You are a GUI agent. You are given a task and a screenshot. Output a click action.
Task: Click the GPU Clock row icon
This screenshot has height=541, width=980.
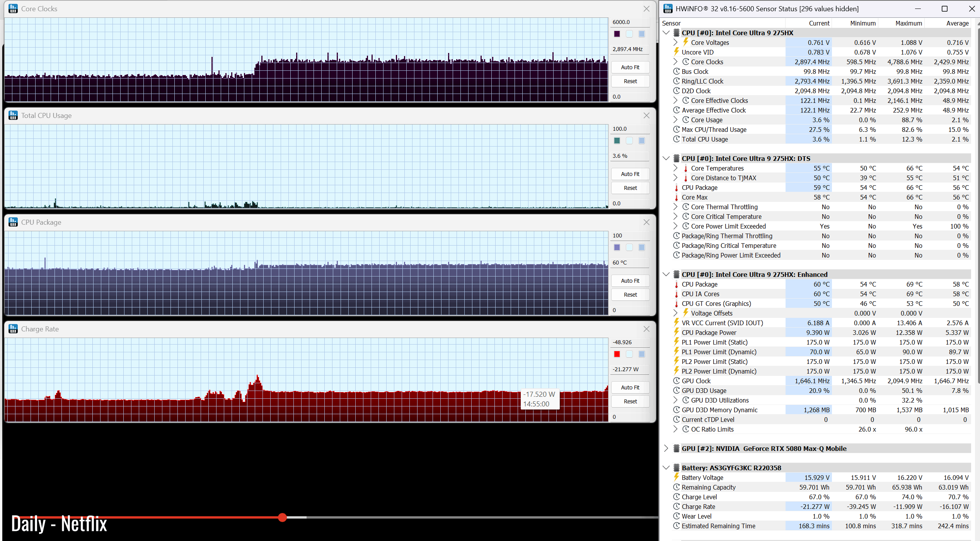677,381
